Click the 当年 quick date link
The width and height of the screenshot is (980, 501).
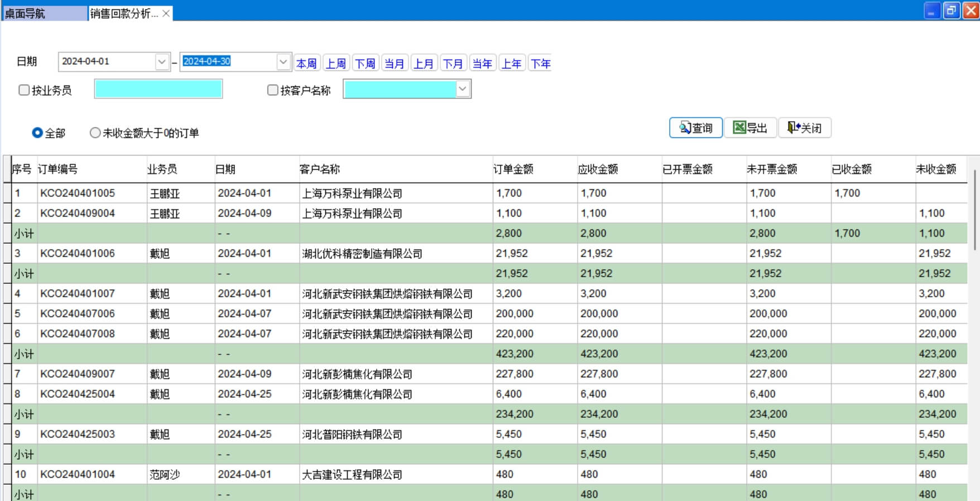point(482,64)
